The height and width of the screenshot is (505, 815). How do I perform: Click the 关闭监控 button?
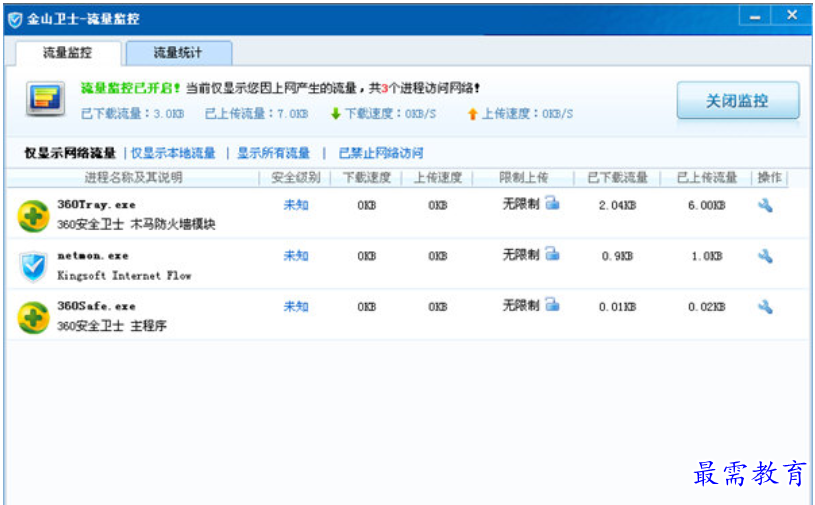point(738,100)
